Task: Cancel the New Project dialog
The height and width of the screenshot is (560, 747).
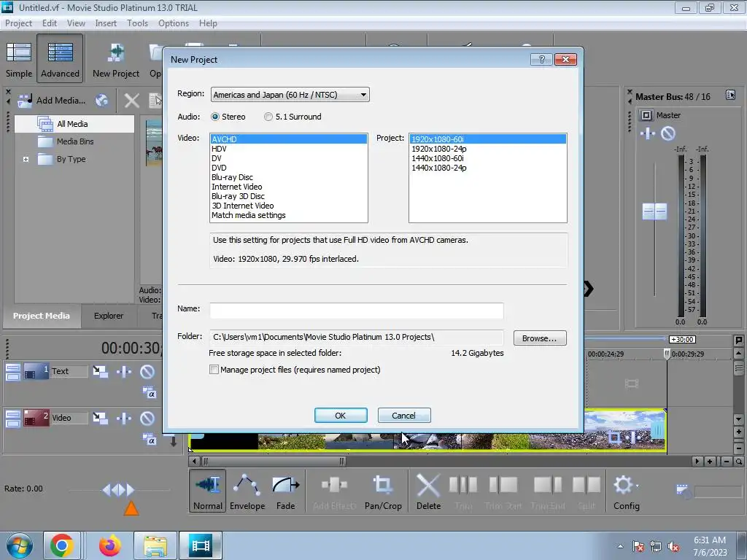Action: (404, 415)
